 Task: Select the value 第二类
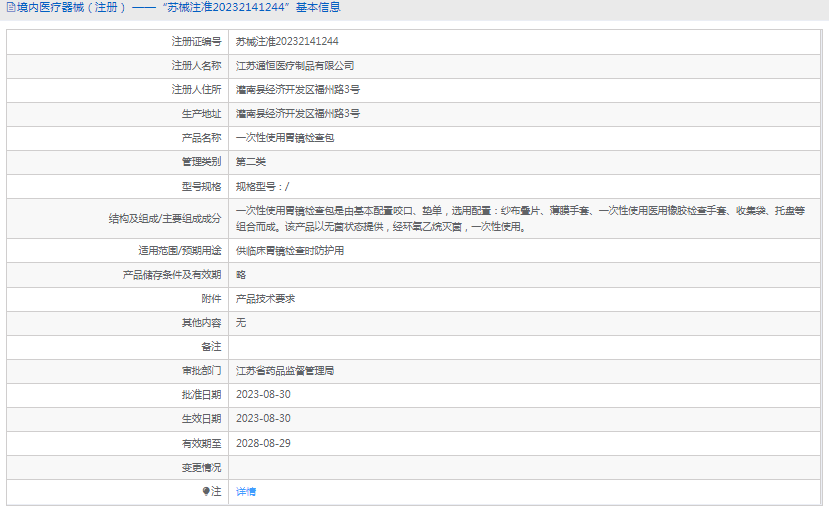tap(251, 162)
